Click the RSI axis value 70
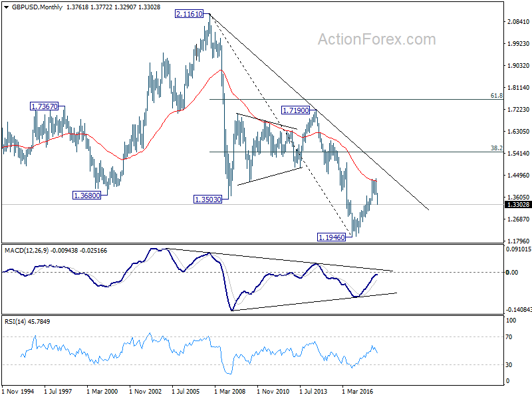The width and height of the screenshot is (532, 399). click(509, 337)
